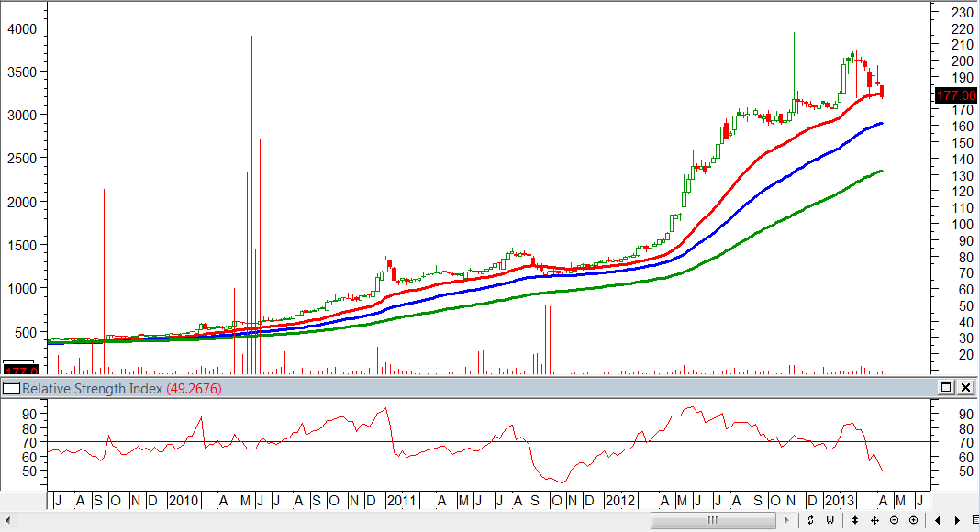Viewport: 980px width, 532px height.
Task: Click the 20 price axis label
Action: click(966, 355)
